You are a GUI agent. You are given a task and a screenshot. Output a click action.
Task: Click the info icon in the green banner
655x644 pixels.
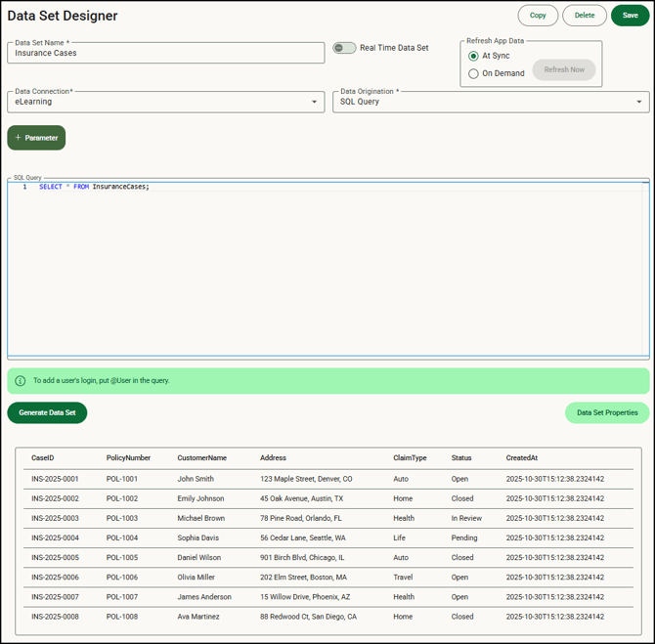[21, 381]
